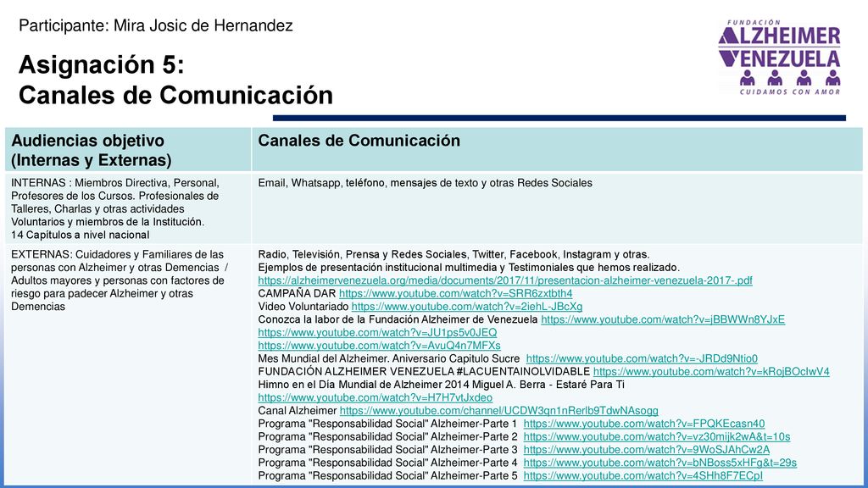Open the Canal Alzheimer channel link

pyautogui.click(x=498, y=411)
